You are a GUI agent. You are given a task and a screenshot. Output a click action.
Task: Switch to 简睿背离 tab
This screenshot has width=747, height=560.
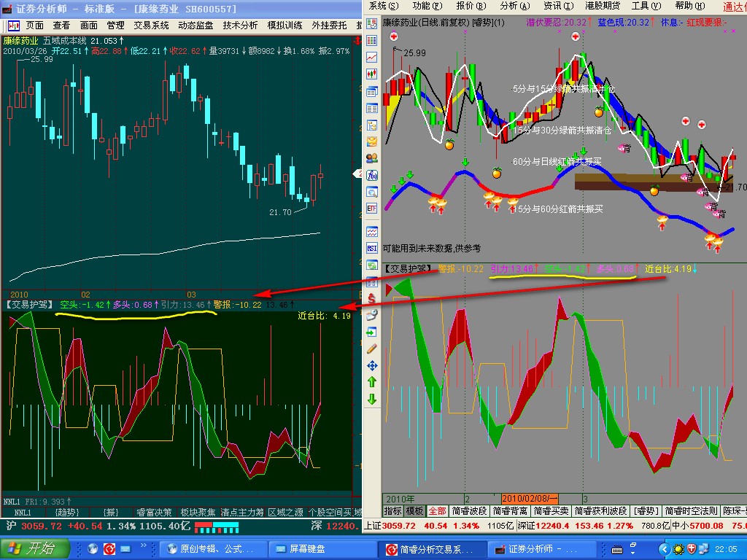510,511
